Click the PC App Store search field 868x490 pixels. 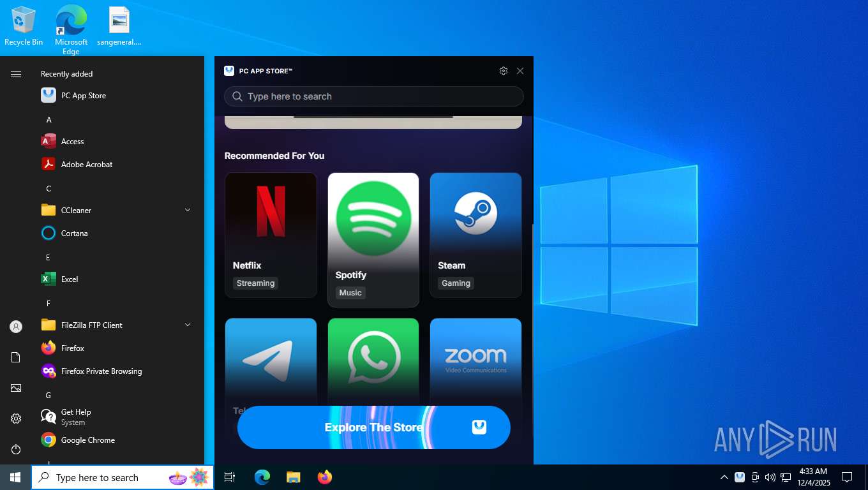pyautogui.click(x=373, y=96)
